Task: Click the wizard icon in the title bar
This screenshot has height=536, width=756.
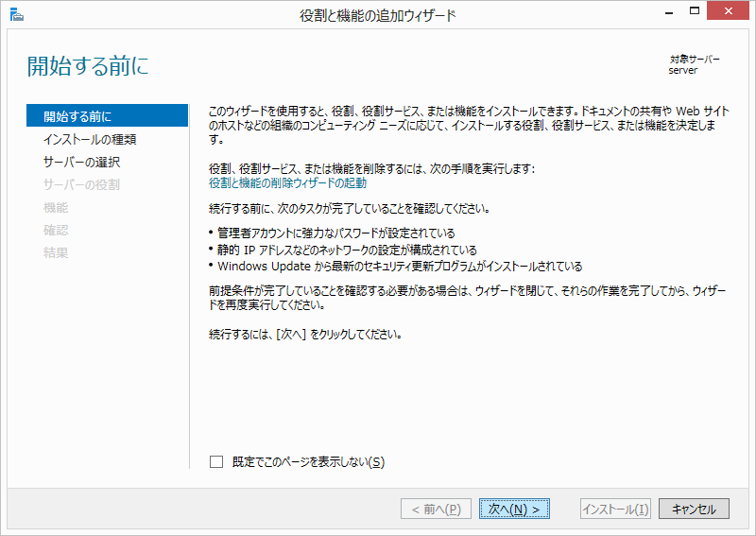Action: pos(16,14)
